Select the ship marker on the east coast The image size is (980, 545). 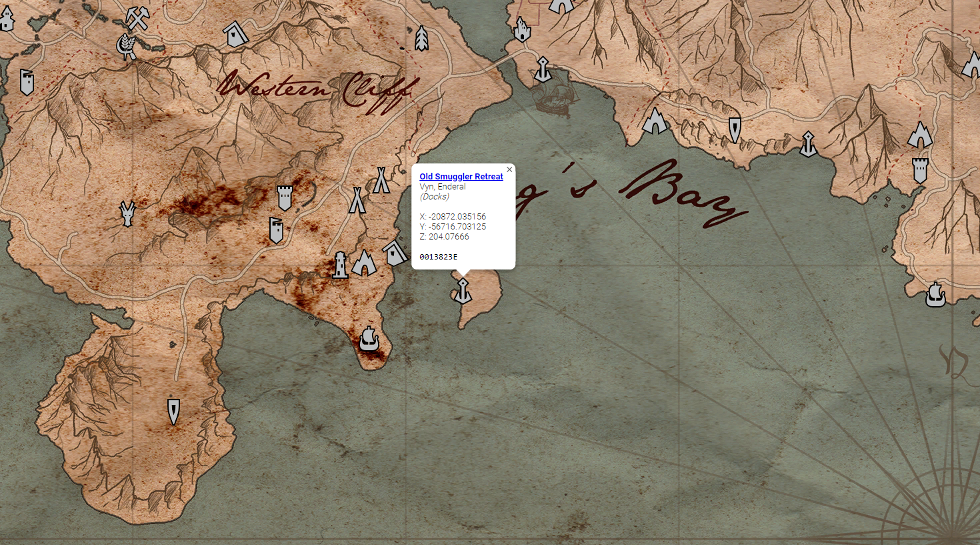coord(935,294)
